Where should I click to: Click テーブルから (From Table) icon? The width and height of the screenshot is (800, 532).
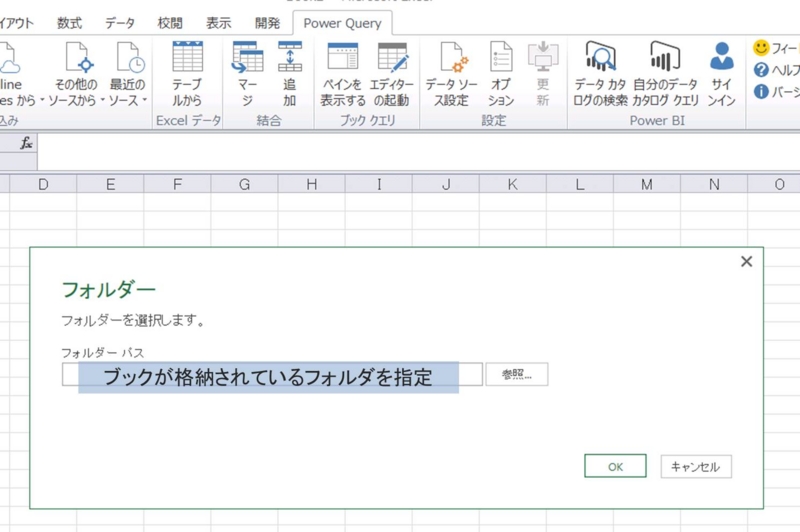click(x=187, y=57)
